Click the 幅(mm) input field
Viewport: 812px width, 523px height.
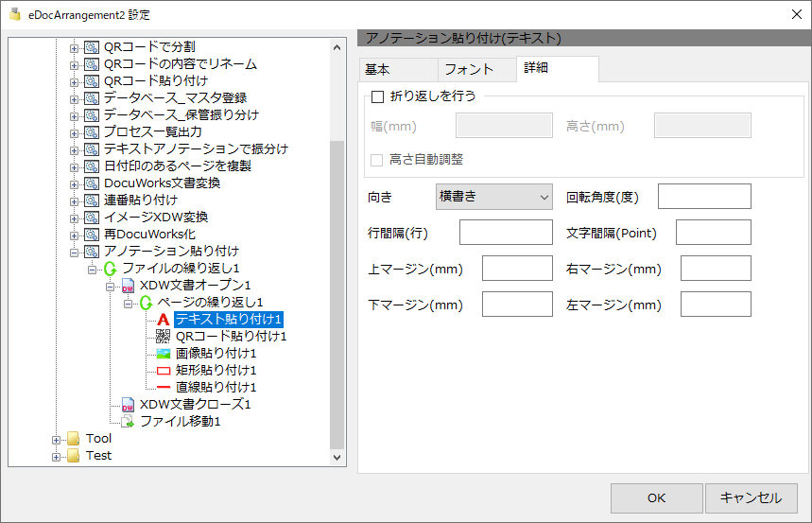pyautogui.click(x=505, y=126)
